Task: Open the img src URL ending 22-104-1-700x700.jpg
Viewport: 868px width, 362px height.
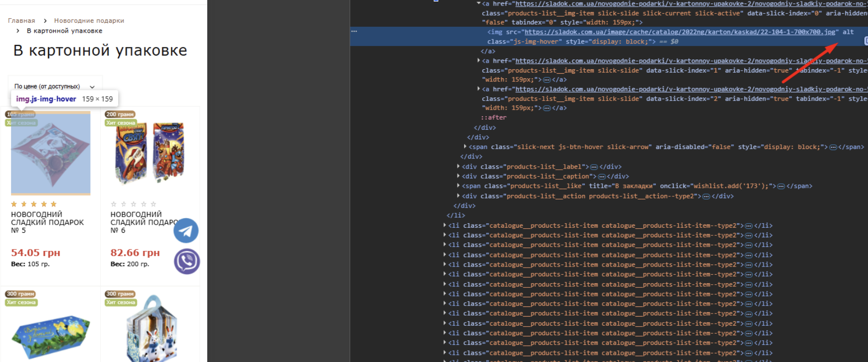Action: click(680, 32)
